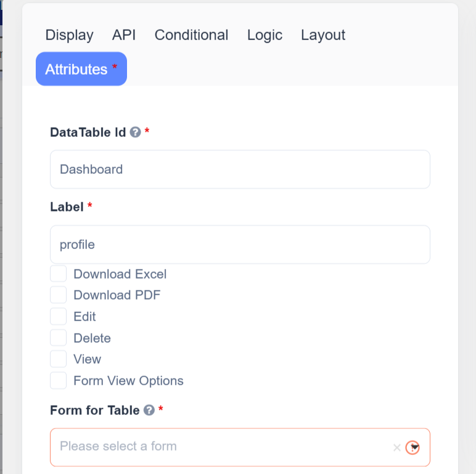The image size is (476, 474).
Task: Clear the form selection with the X icon
Action: (x=397, y=448)
